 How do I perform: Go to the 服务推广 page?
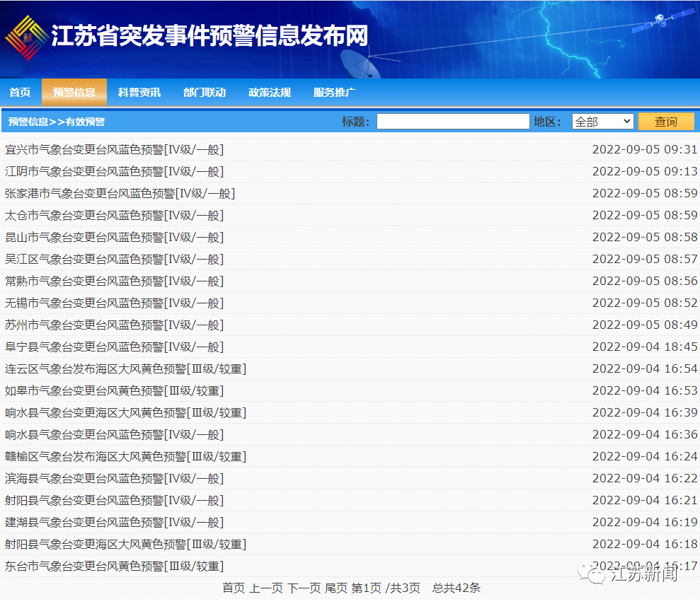333,92
